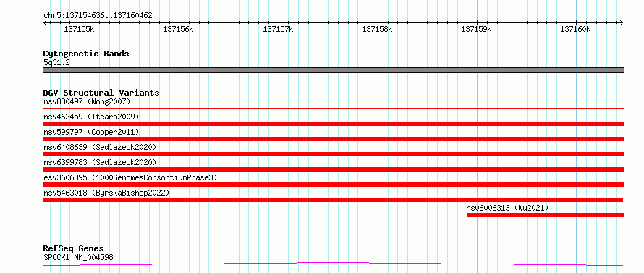Click the 137159k ruler tick label
Viewport: 644px width, 273px height.
(x=476, y=29)
